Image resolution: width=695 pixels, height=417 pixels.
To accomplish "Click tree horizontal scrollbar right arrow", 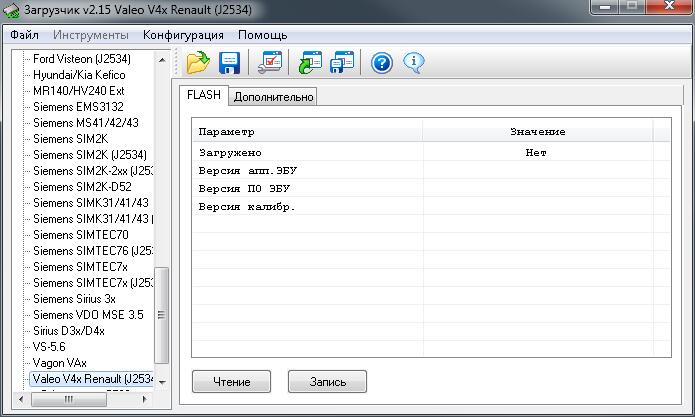I will pos(144,399).
